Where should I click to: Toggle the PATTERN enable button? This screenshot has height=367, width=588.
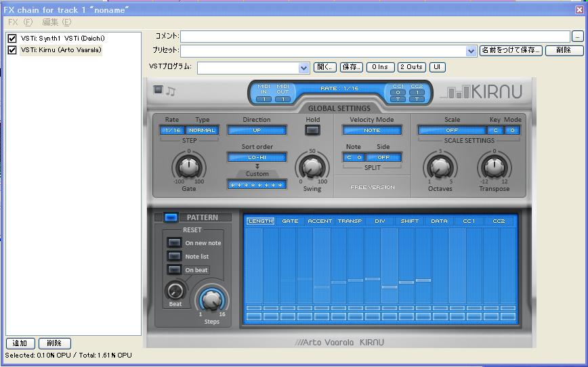point(171,217)
